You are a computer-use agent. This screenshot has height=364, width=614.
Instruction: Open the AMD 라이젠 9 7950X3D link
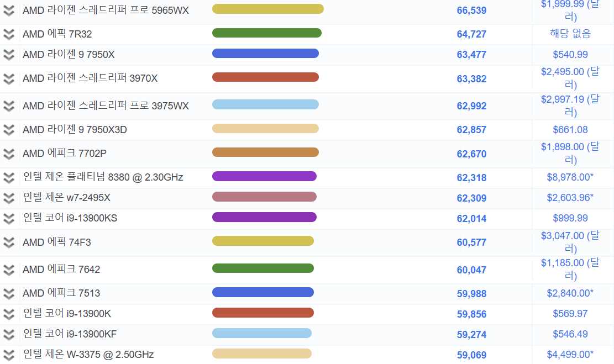pyautogui.click(x=75, y=130)
